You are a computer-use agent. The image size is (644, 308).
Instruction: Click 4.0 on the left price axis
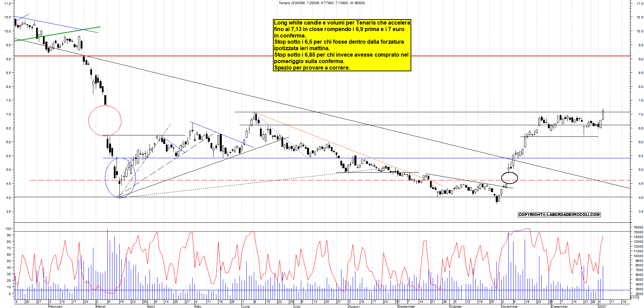[x=8, y=197]
